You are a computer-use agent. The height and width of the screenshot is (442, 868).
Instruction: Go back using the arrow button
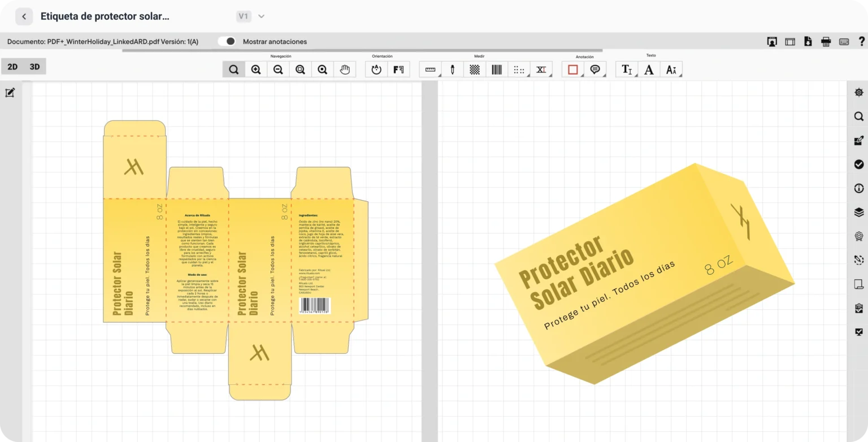point(24,16)
